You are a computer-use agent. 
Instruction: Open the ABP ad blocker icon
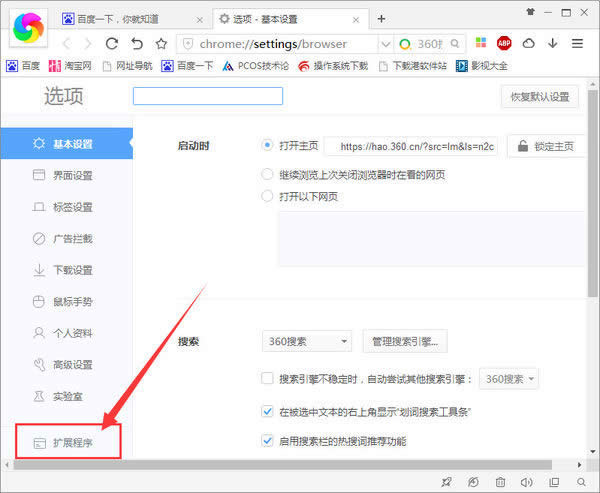504,43
